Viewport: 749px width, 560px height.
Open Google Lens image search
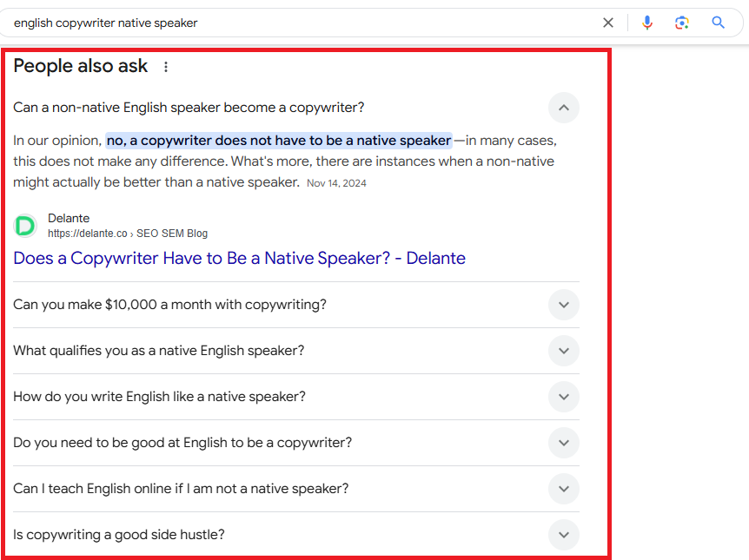682,22
